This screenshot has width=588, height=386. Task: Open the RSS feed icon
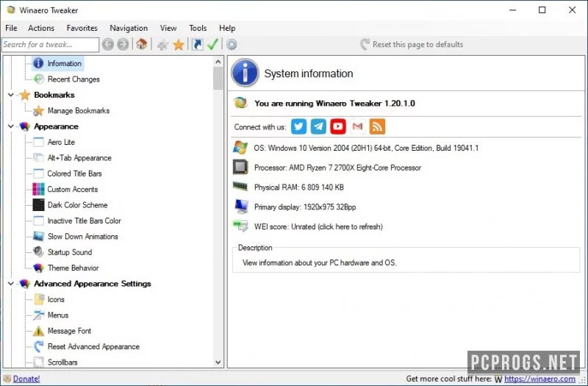pos(377,126)
